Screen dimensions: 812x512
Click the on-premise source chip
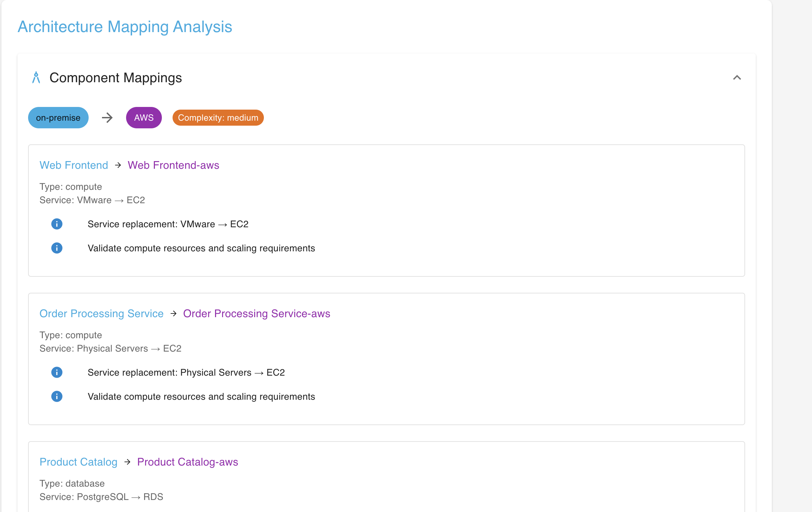click(x=58, y=118)
